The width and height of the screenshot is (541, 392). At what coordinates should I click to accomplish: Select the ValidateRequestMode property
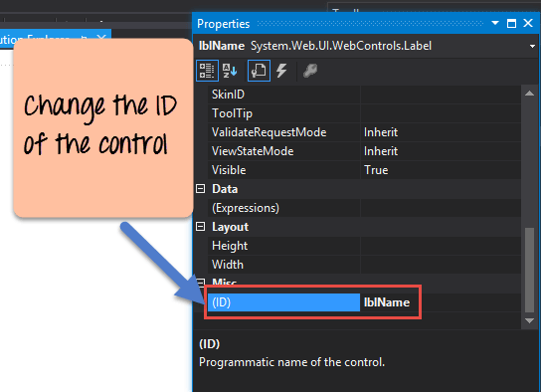(284, 132)
